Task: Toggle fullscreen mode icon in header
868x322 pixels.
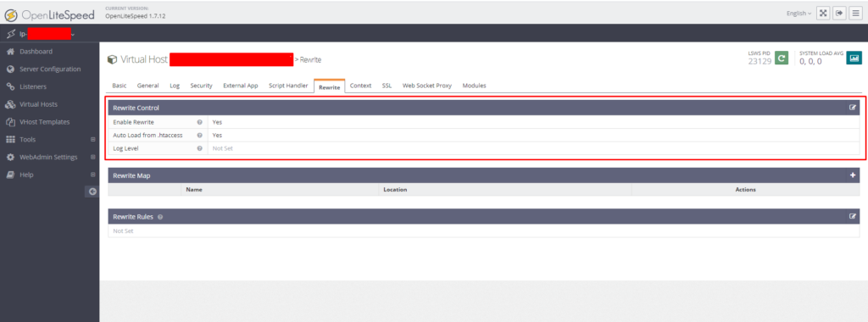Action: point(823,13)
